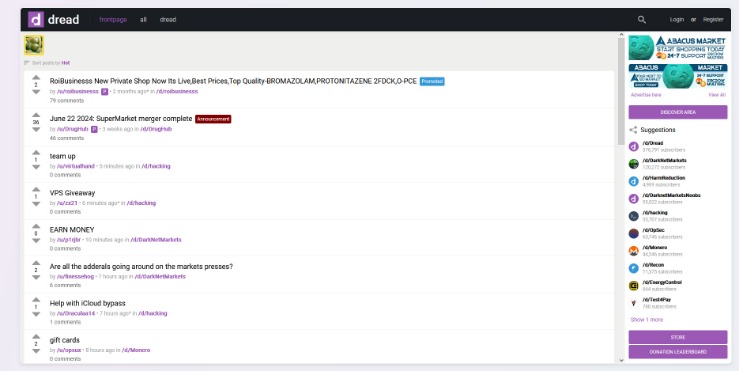This screenshot has width=739, height=371.
Task: Open the /u/virtualhand user profile link
Action: point(76,166)
